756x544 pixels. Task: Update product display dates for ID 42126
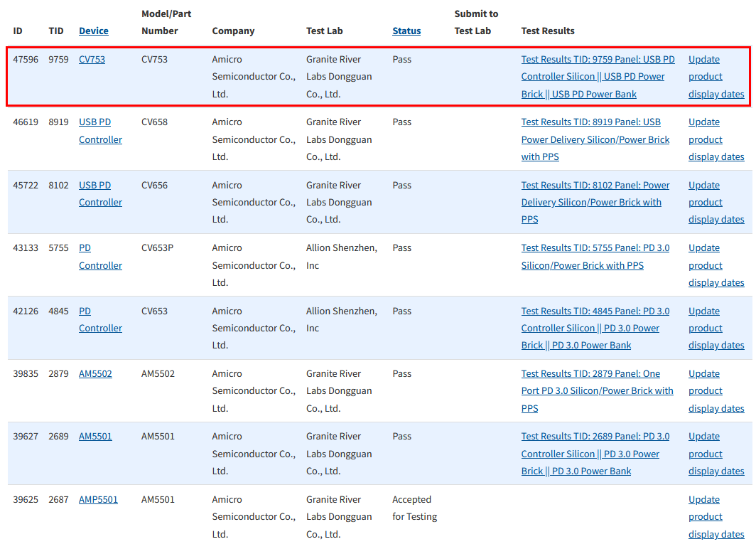point(716,329)
